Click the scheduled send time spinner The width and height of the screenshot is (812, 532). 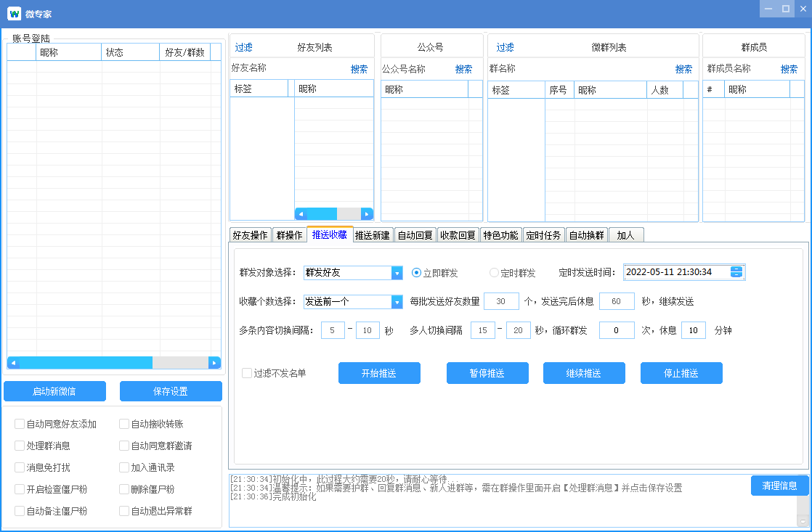coord(736,272)
